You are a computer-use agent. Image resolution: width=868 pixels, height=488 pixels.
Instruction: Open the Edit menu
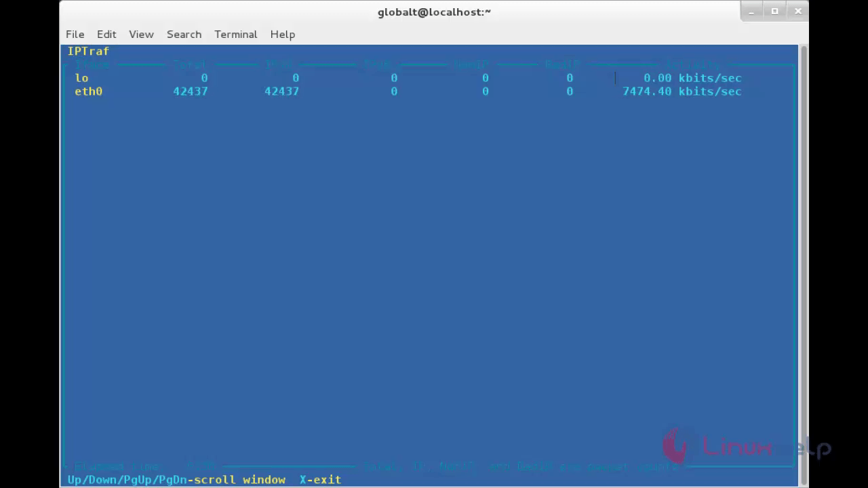click(106, 34)
